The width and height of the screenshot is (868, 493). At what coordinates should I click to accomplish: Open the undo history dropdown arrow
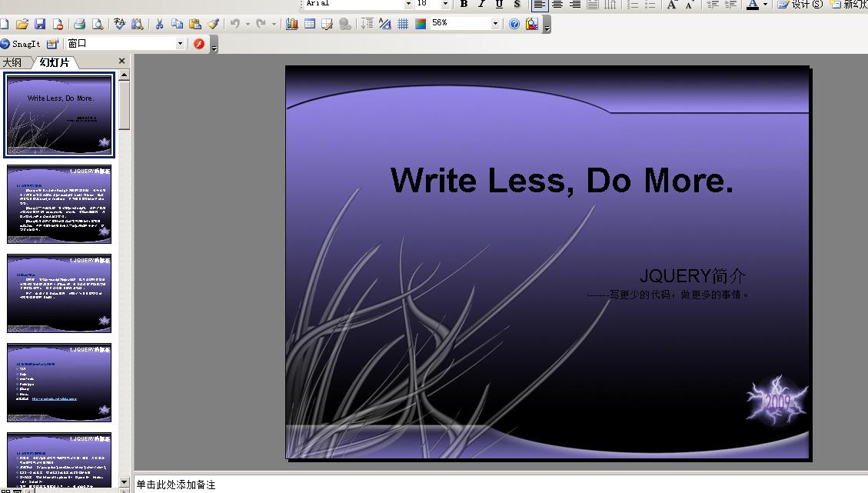pyautogui.click(x=248, y=24)
